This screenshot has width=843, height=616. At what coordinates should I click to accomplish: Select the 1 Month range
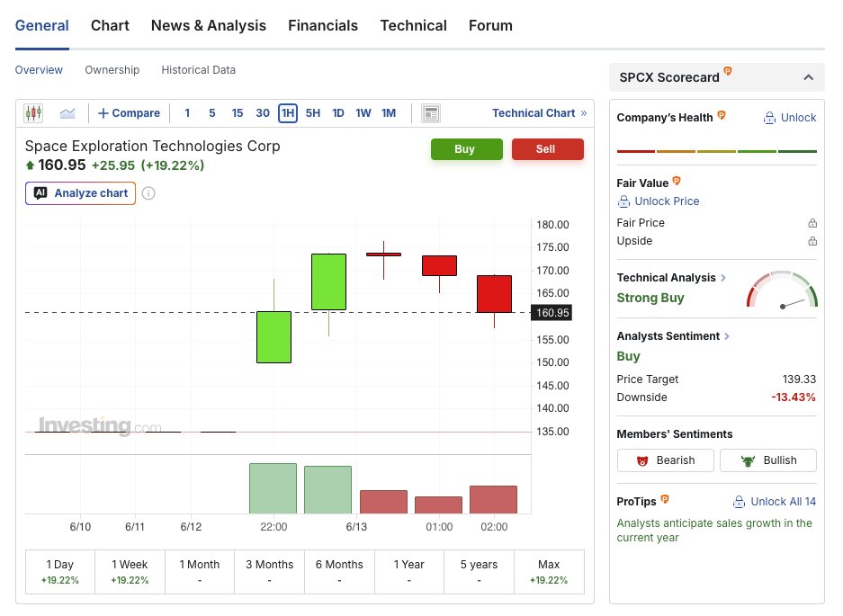pos(200,572)
